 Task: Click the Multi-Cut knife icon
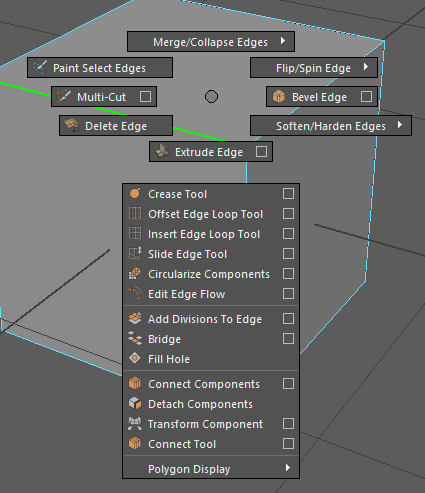(x=63, y=97)
